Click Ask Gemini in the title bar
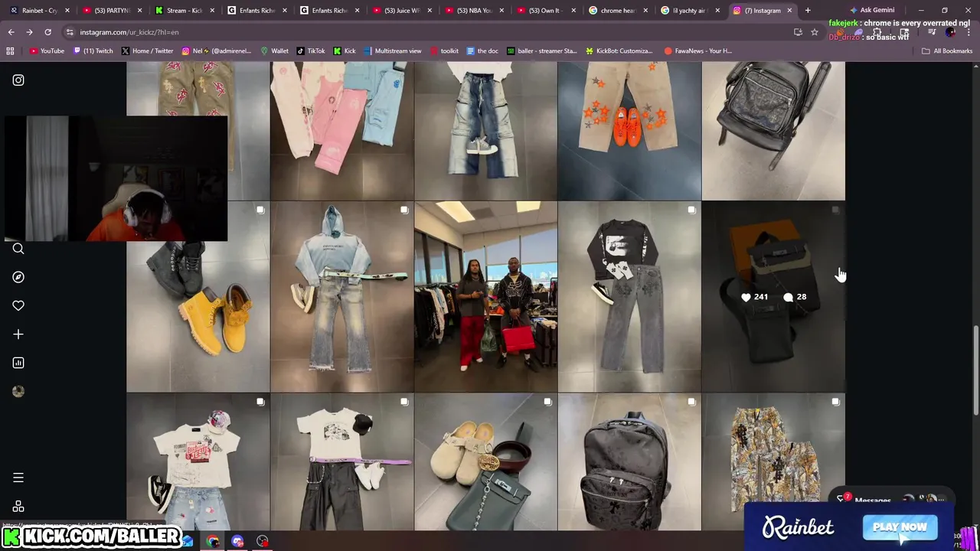The width and height of the screenshot is (980, 551). tap(871, 11)
